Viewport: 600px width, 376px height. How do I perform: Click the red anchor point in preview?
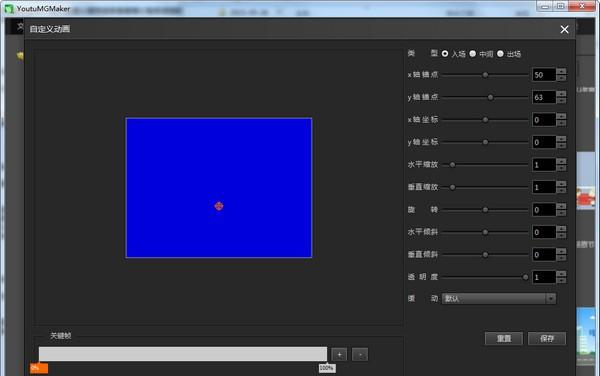(x=219, y=206)
